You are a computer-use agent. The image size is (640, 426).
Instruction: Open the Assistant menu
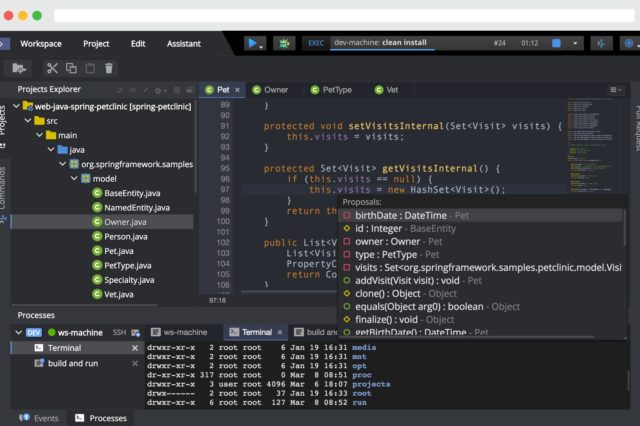coord(184,44)
